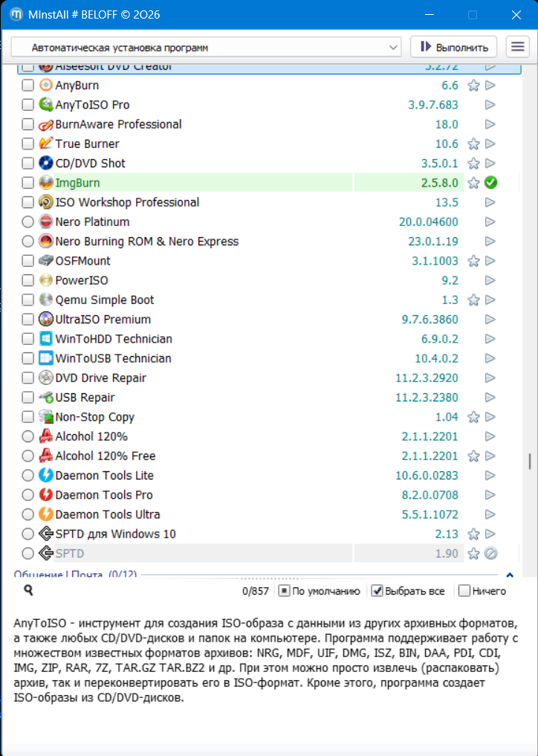Click the PowerISO disc icon
This screenshot has height=756, width=538.
click(x=45, y=280)
